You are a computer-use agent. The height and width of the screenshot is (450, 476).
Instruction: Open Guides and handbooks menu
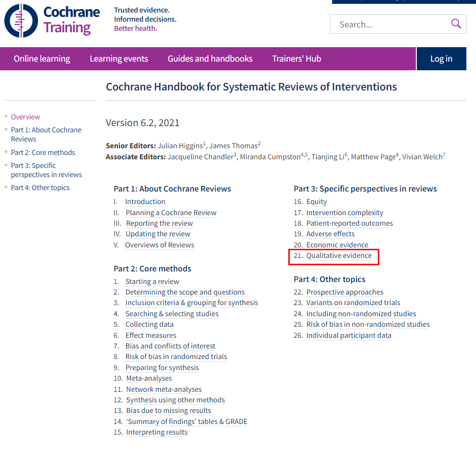[210, 59]
